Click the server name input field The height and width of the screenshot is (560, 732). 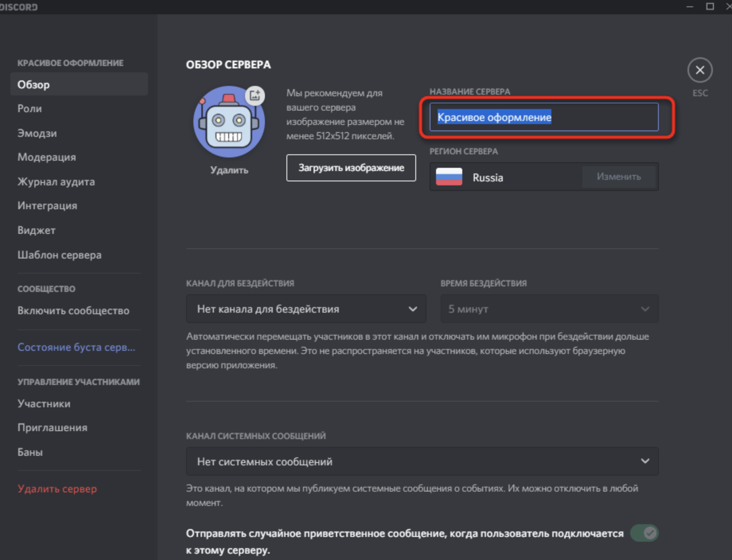point(543,117)
